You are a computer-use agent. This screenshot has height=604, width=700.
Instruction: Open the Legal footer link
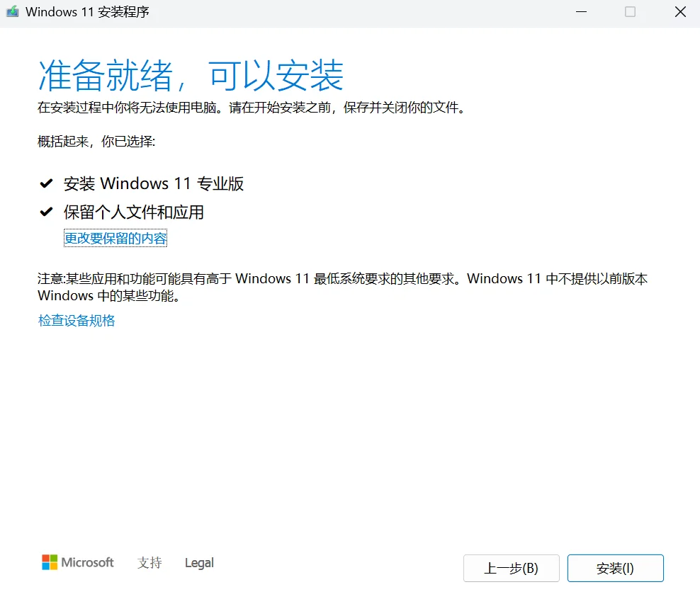point(198,562)
